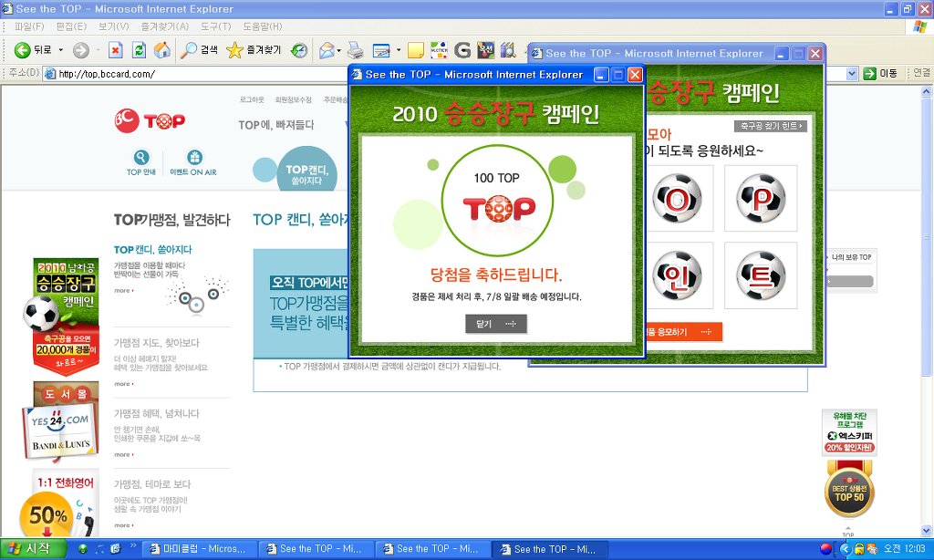Select the soccer ball labeled 인
The image size is (934, 560).
coord(677,275)
